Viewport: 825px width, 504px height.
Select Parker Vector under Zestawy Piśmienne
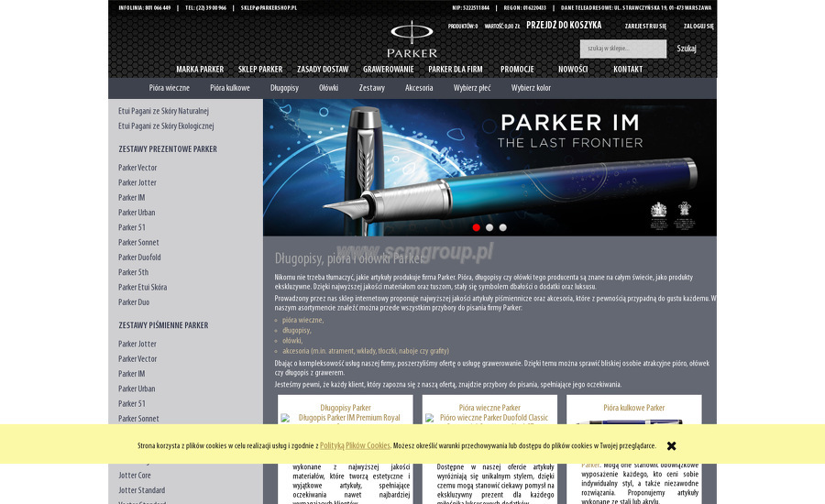pyautogui.click(x=137, y=359)
